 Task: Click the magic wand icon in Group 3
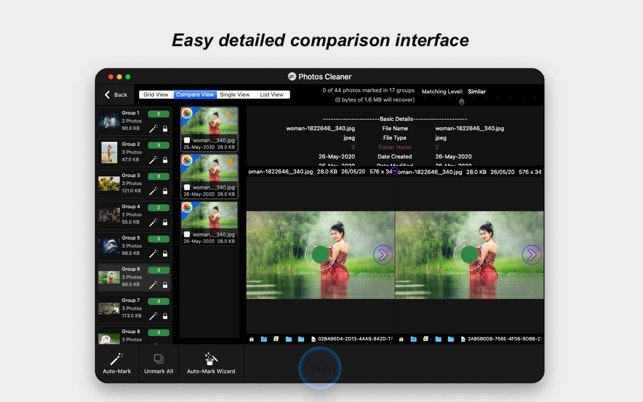coord(153,191)
